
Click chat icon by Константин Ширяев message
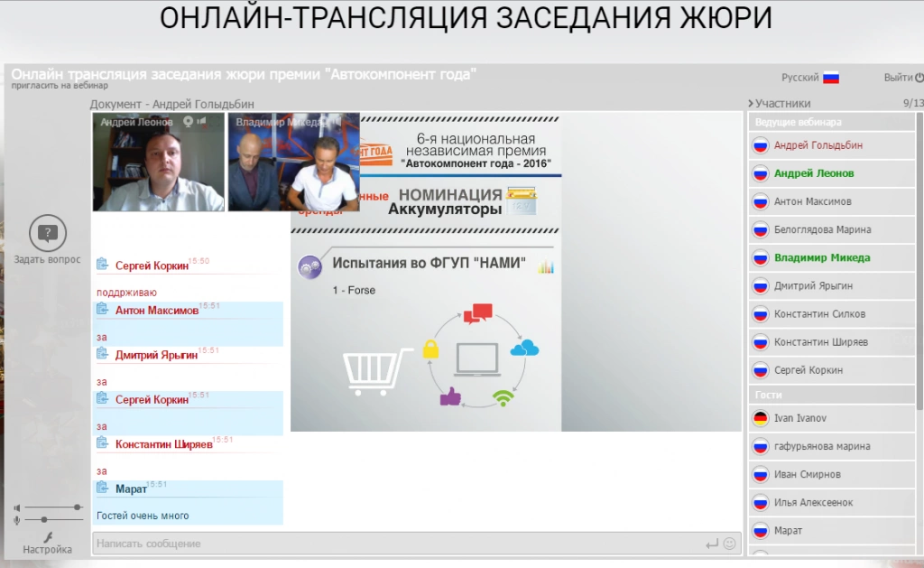tap(103, 443)
